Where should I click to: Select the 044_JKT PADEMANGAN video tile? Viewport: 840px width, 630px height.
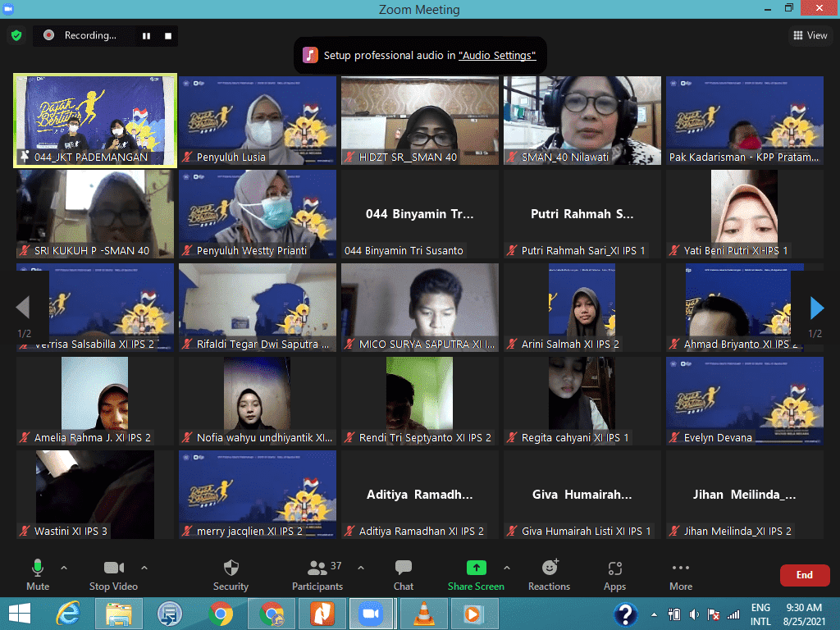pos(94,121)
